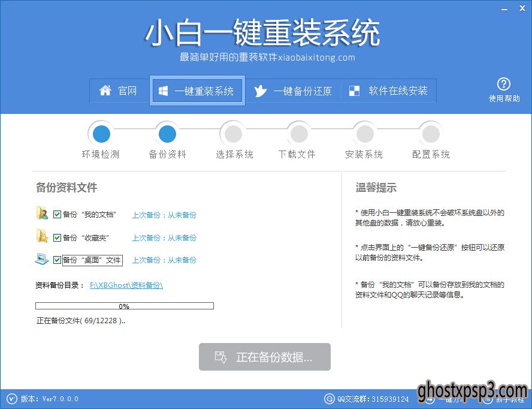Select the 一键重装系统 tab
Viewport: 532px width, 409px height.
(197, 91)
